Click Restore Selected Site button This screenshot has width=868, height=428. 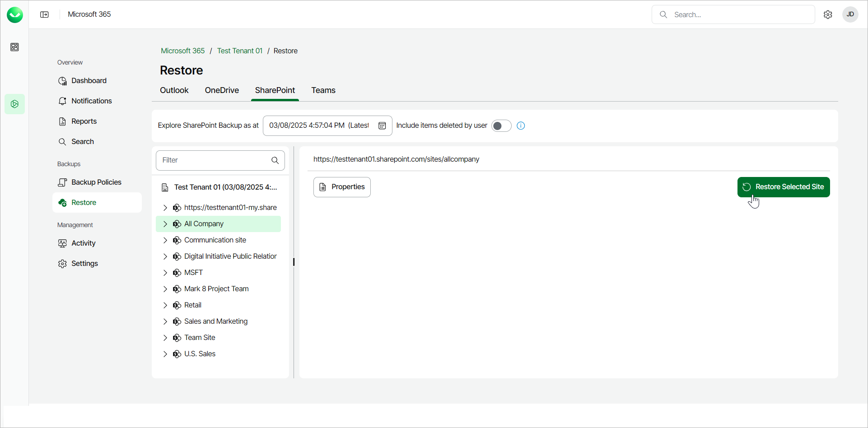click(784, 187)
